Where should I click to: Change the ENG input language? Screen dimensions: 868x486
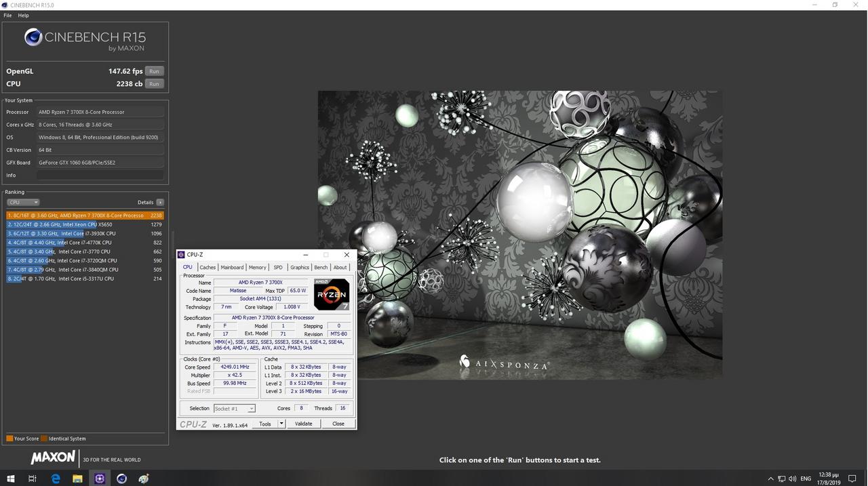pos(806,479)
